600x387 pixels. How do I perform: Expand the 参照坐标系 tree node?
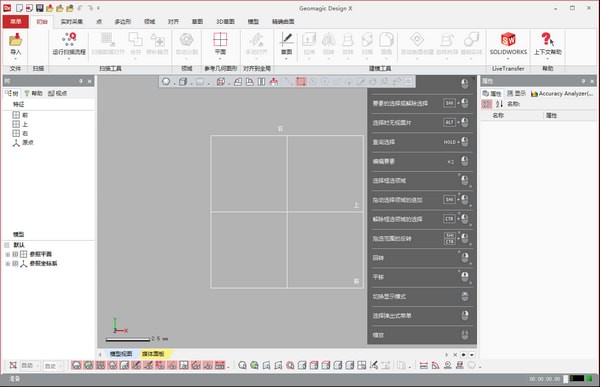(8, 263)
